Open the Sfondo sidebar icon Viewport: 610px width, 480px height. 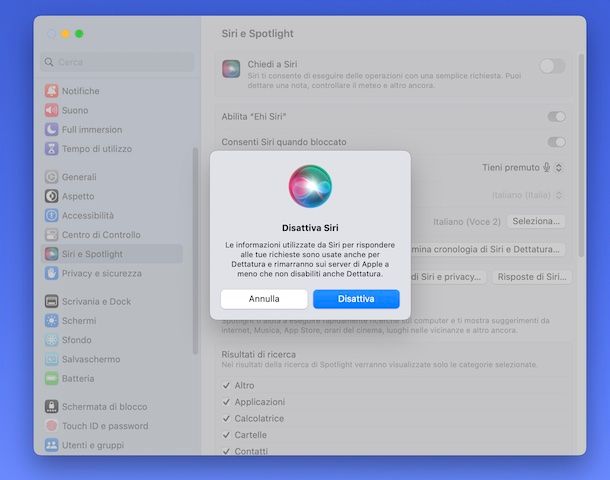pyautogui.click(x=51, y=340)
